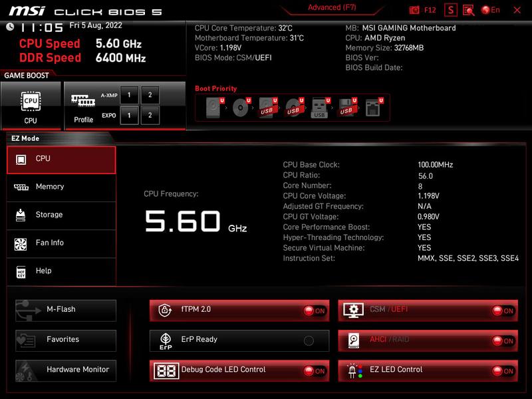
Task: Select first hard disk boot device icon
Action: tap(214, 108)
